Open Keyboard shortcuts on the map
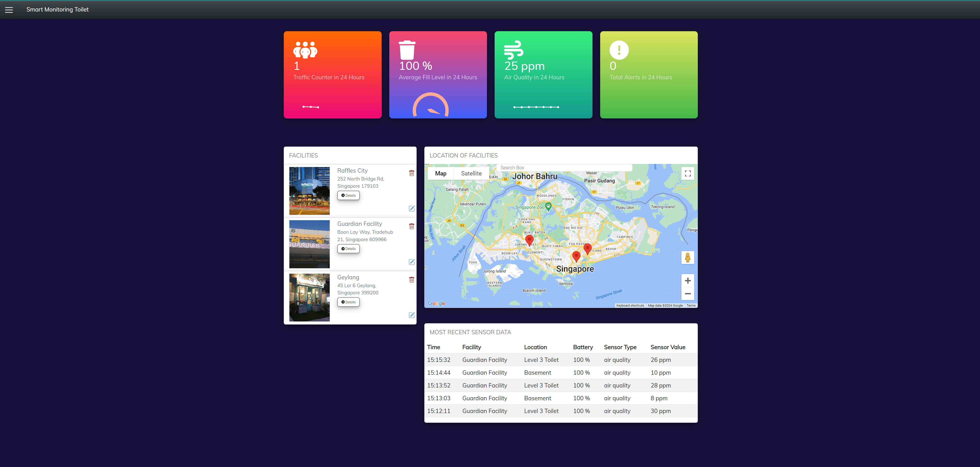The height and width of the screenshot is (467, 980). coord(630,306)
